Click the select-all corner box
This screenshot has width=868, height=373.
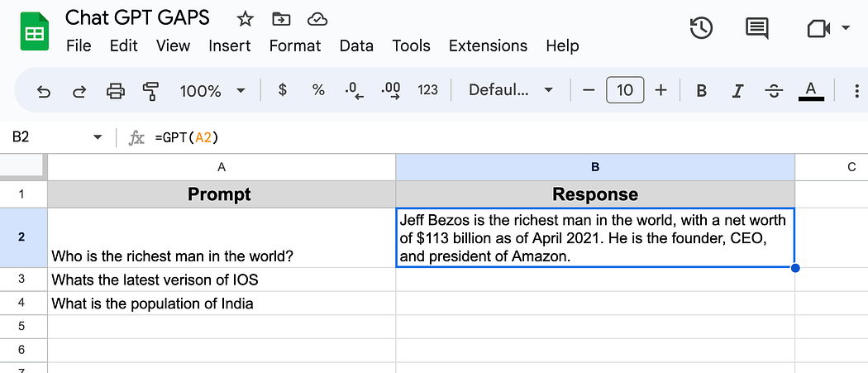(23, 167)
